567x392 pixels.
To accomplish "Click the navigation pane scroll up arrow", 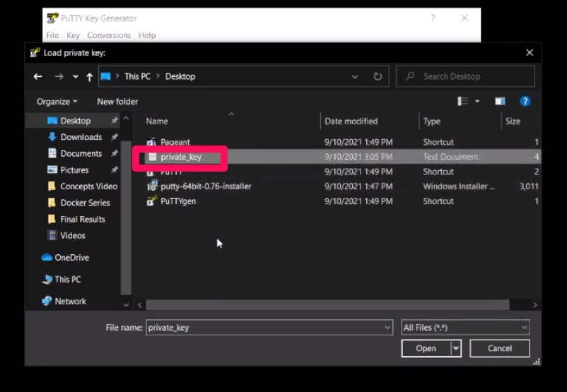I will coord(126,118).
